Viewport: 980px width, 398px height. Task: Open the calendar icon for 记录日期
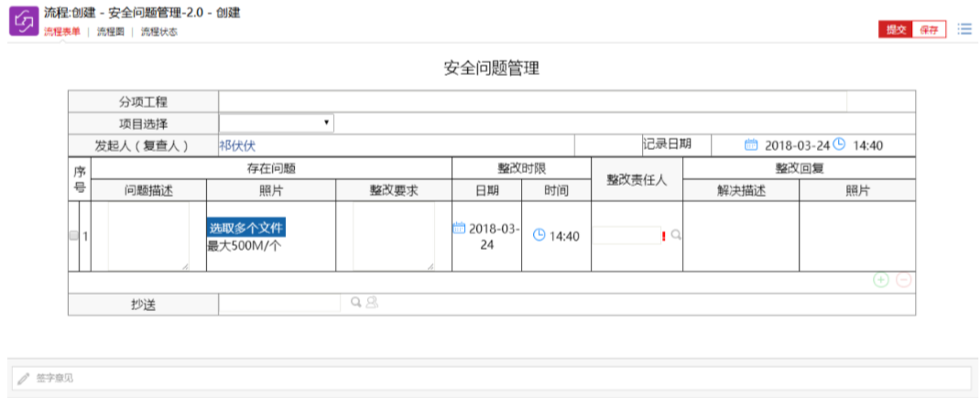751,145
